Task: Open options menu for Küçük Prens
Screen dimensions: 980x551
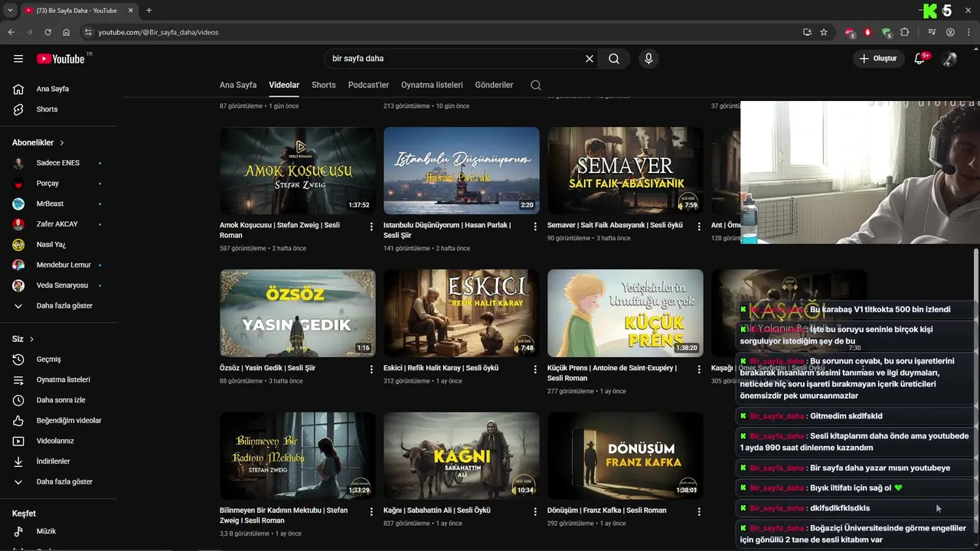Action: pos(699,369)
